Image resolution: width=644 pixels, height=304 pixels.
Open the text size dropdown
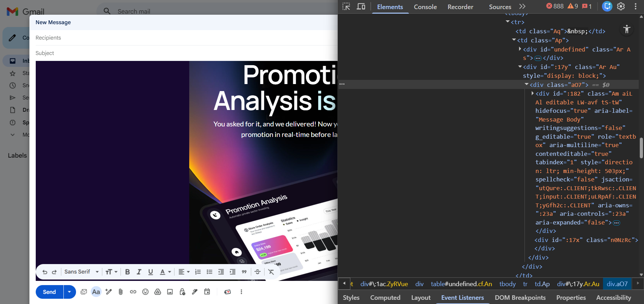[111, 272]
